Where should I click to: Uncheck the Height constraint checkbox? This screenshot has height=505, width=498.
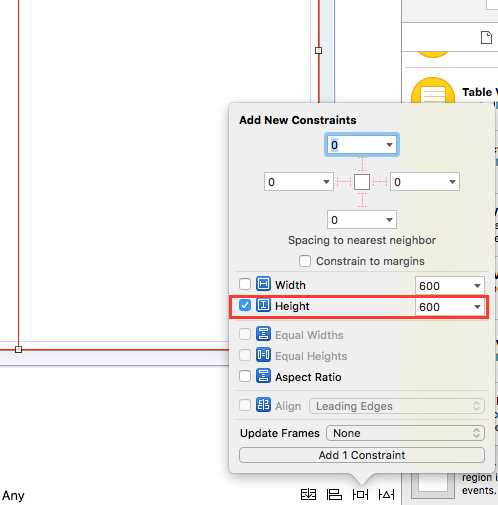coord(245,305)
